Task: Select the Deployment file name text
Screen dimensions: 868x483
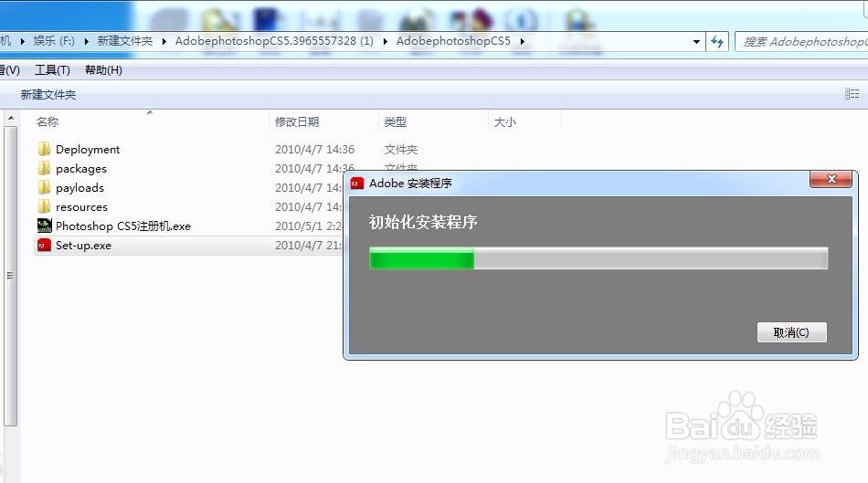Action: click(88, 150)
